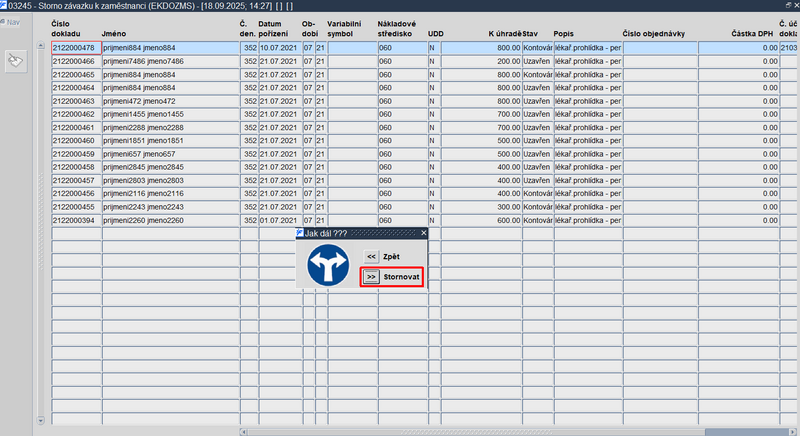Select document number 2122000456 cell

77,194
